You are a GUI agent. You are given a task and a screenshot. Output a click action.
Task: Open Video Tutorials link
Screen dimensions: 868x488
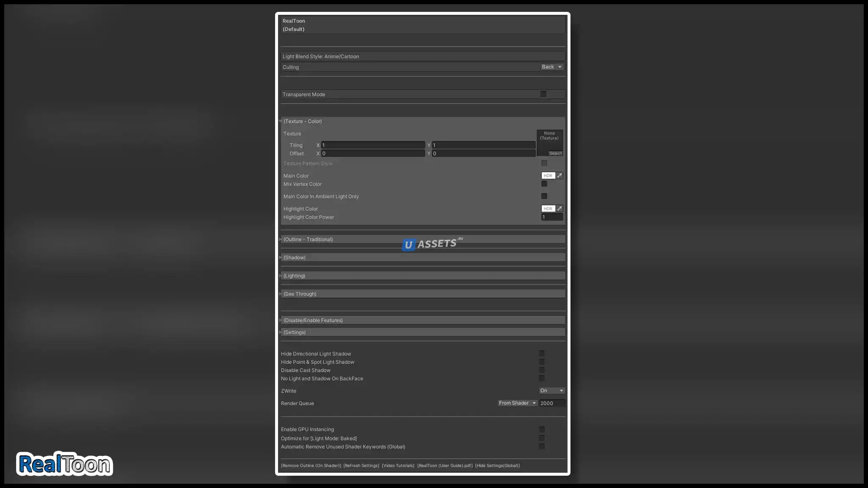click(398, 466)
